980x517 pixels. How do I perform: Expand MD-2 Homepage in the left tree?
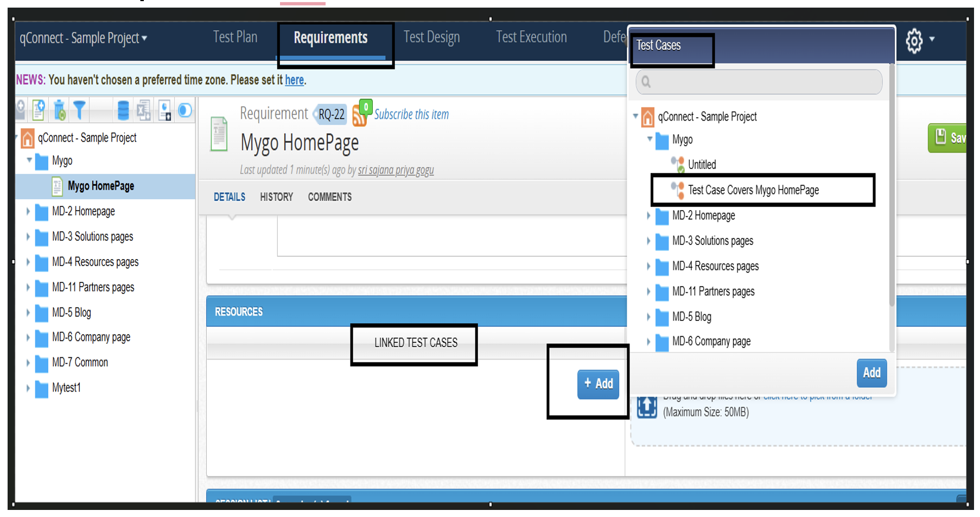coord(28,211)
